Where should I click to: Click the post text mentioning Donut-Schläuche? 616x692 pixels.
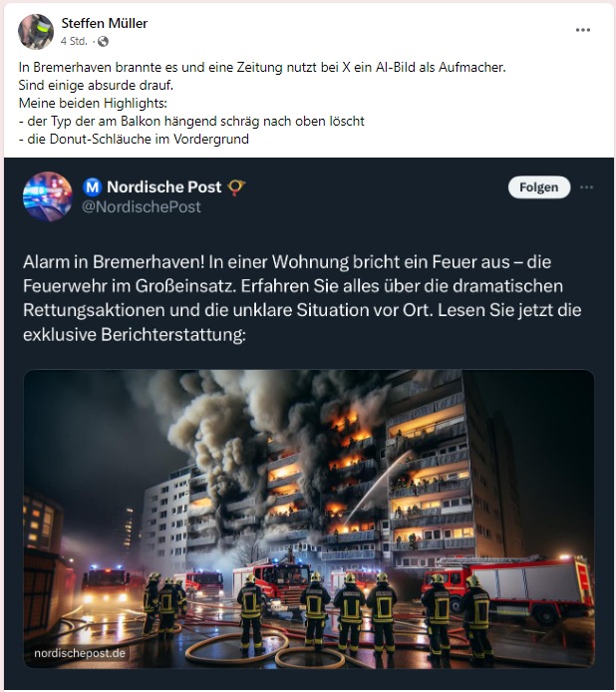click(x=134, y=139)
